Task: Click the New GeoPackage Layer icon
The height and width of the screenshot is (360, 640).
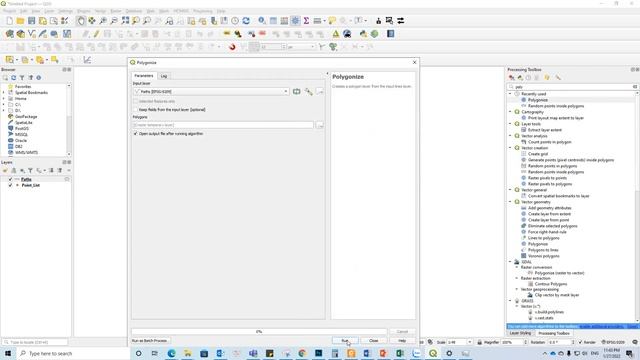Action: pyautogui.click(x=20, y=34)
